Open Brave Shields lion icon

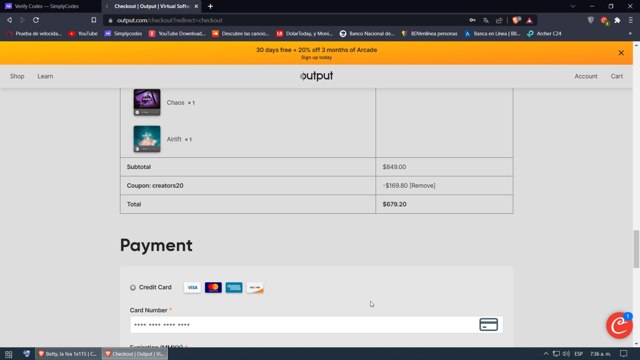point(517,20)
